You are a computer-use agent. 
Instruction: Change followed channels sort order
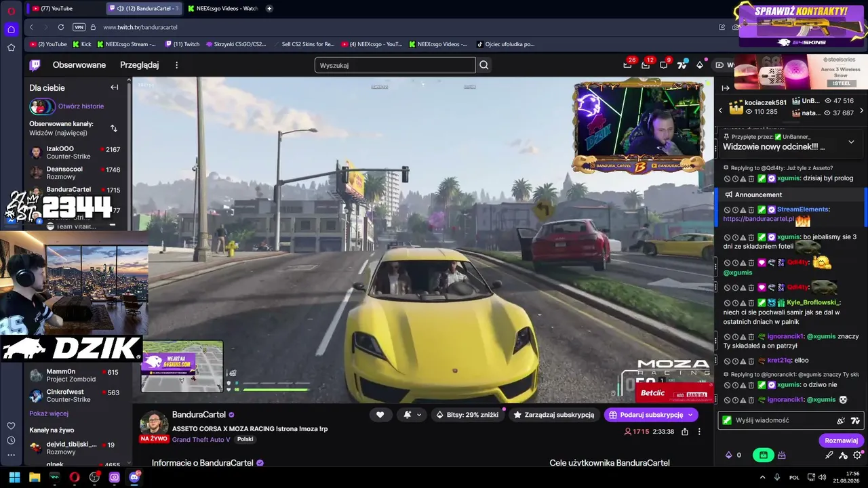[113, 128]
